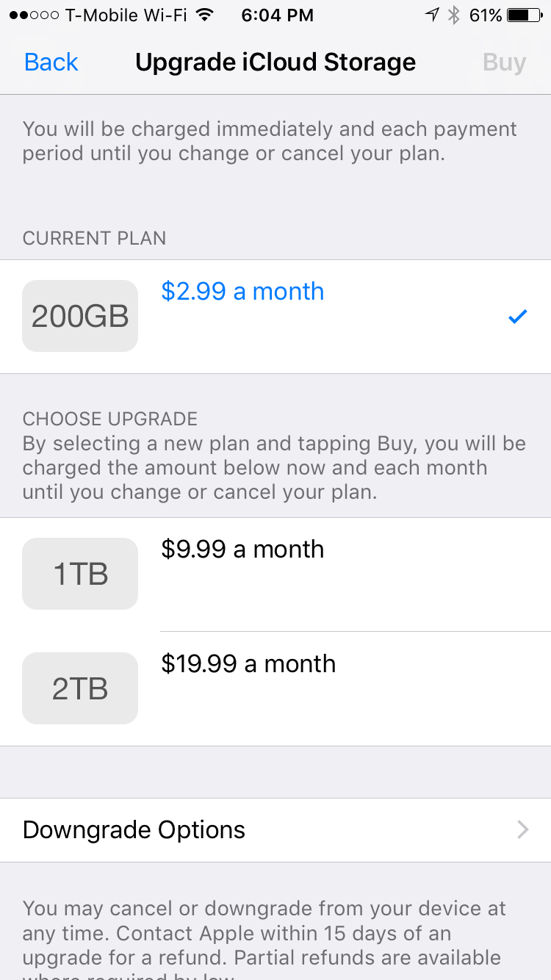The image size is (551, 980).
Task: Tap the cellular signal dots indicator
Action: point(33,14)
